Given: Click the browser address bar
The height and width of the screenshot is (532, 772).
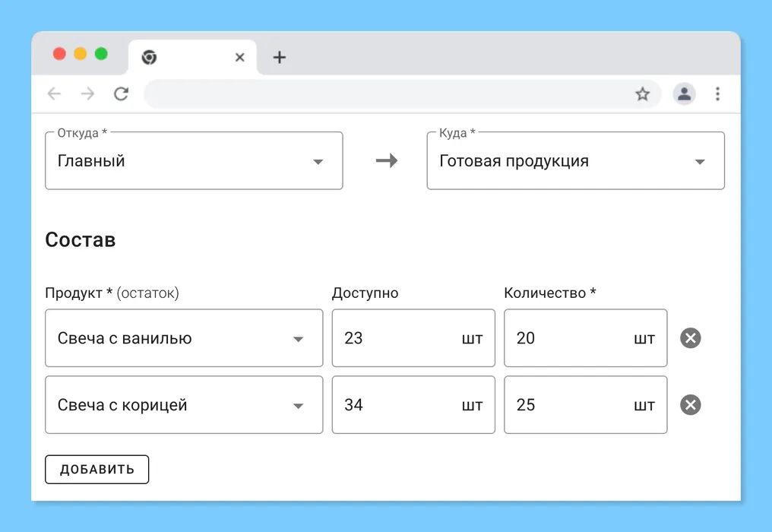Looking at the screenshot, I should (x=402, y=93).
